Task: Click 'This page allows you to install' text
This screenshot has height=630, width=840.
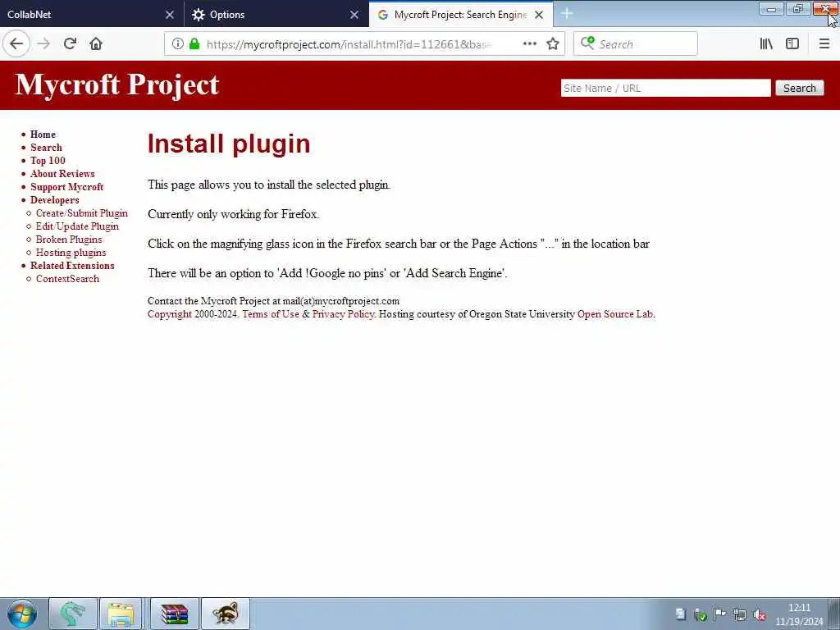Action: click(269, 185)
